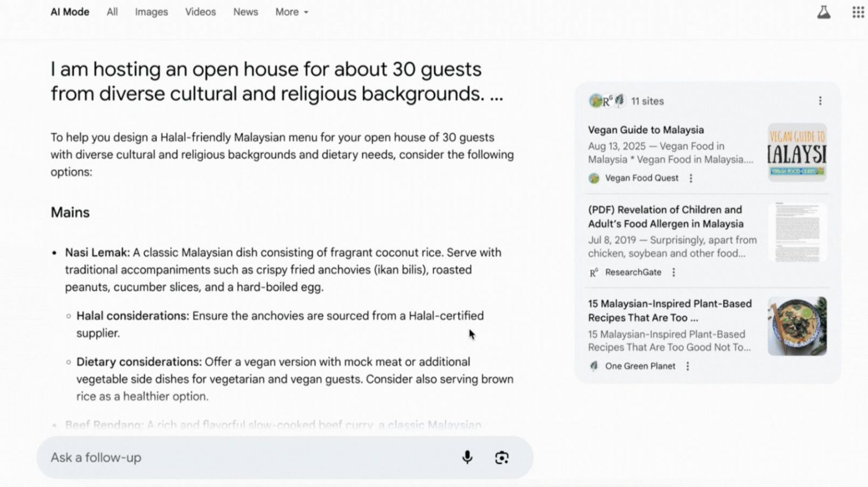868x487 pixels.
Task: Start voice input with microphone icon
Action: [467, 457]
